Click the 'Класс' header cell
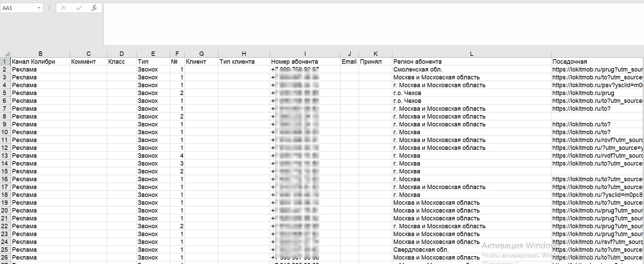This screenshot has height=264, width=644. pos(122,62)
